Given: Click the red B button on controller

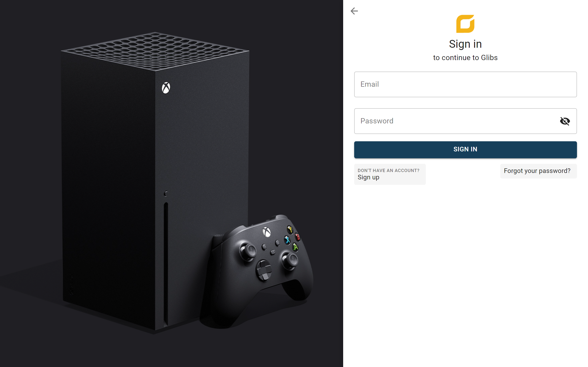Looking at the screenshot, I should 297,237.
